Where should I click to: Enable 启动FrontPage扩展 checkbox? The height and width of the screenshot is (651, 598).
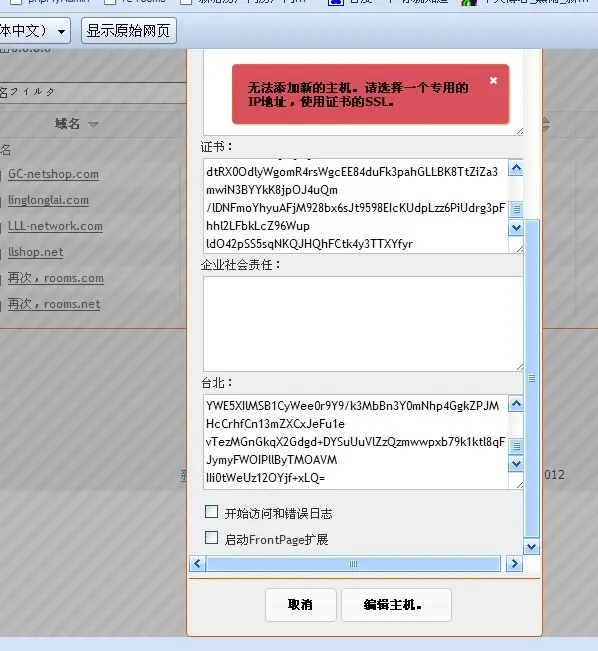[x=211, y=538]
